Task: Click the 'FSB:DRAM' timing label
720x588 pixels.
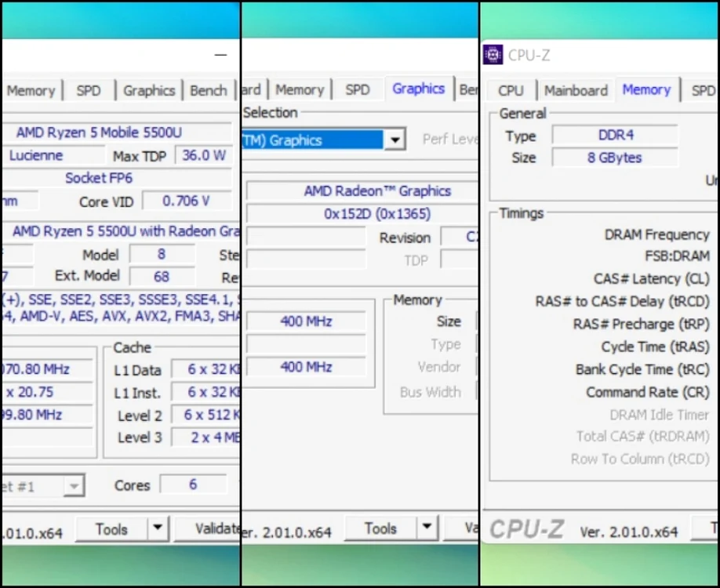Action: pyautogui.click(x=678, y=256)
